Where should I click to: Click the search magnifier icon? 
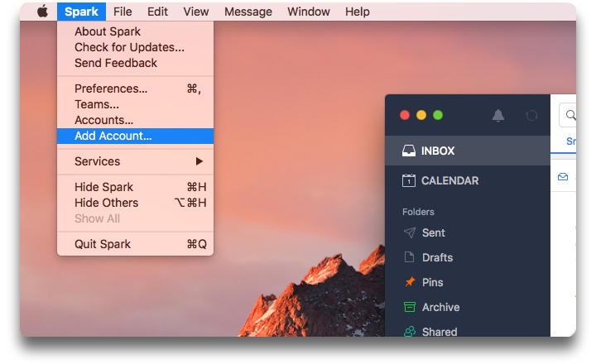[x=570, y=115]
